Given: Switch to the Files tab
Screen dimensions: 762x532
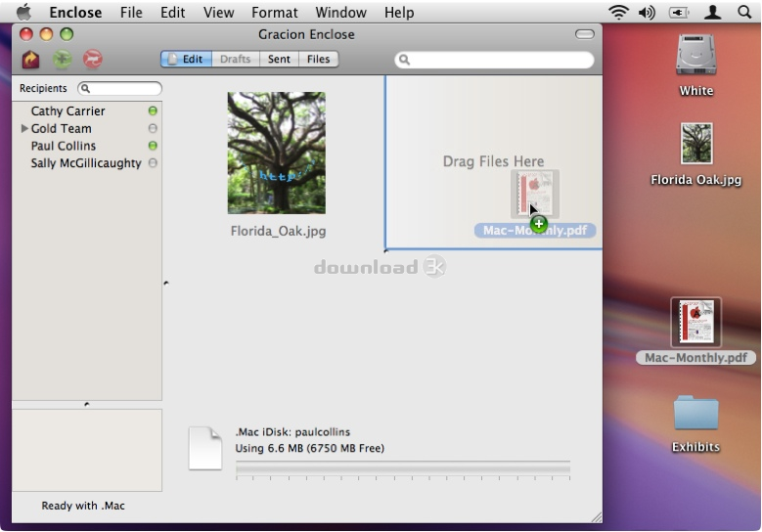Looking at the screenshot, I should 318,59.
